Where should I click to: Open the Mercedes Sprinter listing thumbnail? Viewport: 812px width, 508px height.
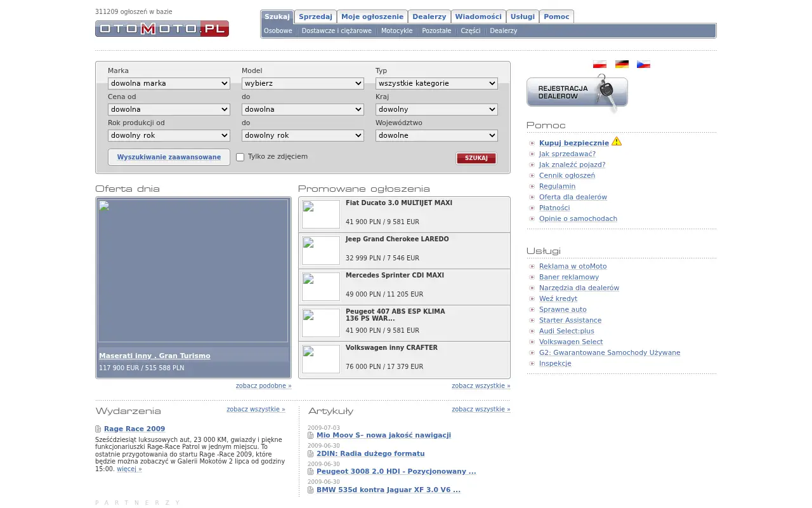[321, 287]
